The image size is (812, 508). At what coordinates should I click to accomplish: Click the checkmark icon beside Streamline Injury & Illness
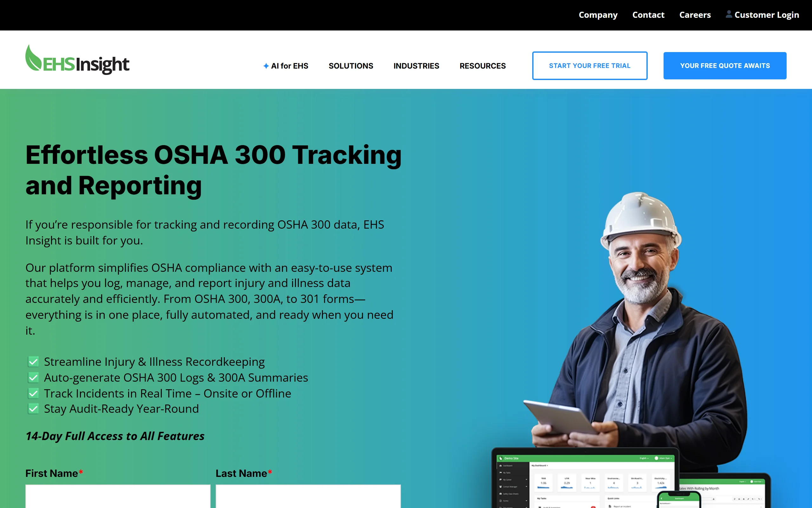click(33, 362)
